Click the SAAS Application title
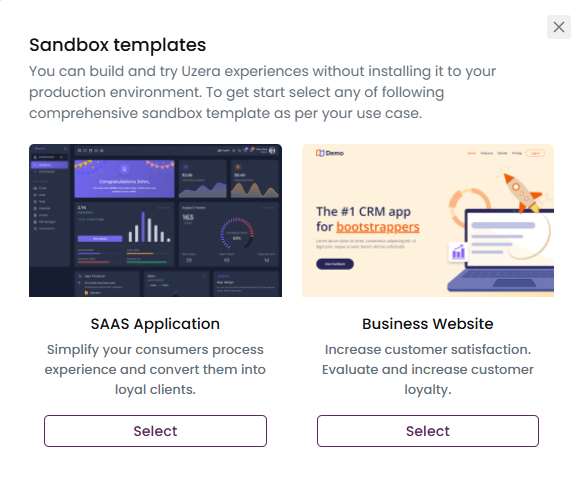582x484 pixels. (x=156, y=324)
